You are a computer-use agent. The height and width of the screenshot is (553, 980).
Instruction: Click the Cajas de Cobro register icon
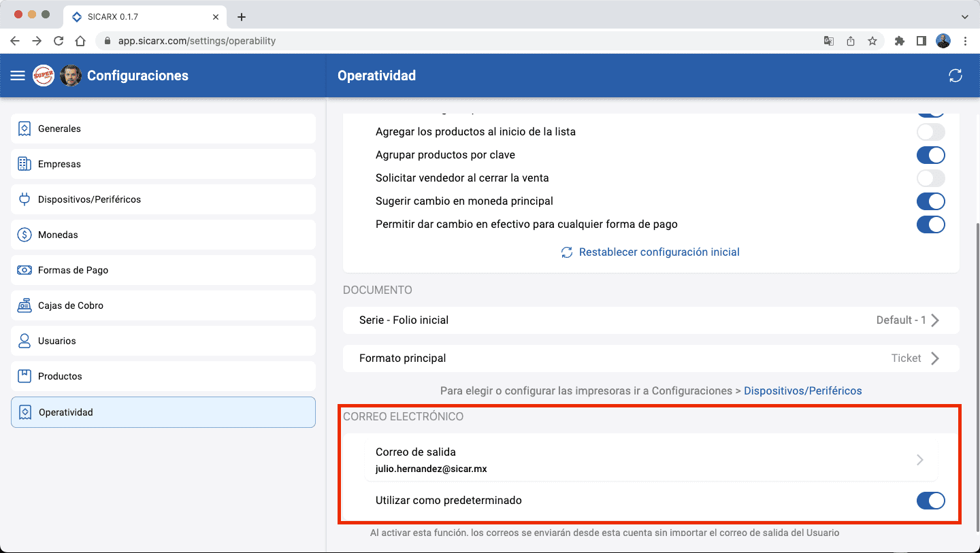24,305
